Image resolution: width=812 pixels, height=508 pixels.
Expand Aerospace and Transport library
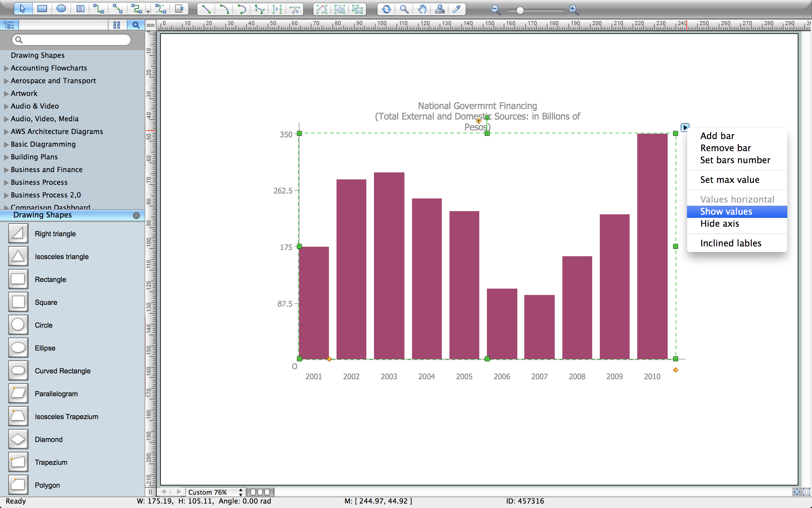pos(6,81)
